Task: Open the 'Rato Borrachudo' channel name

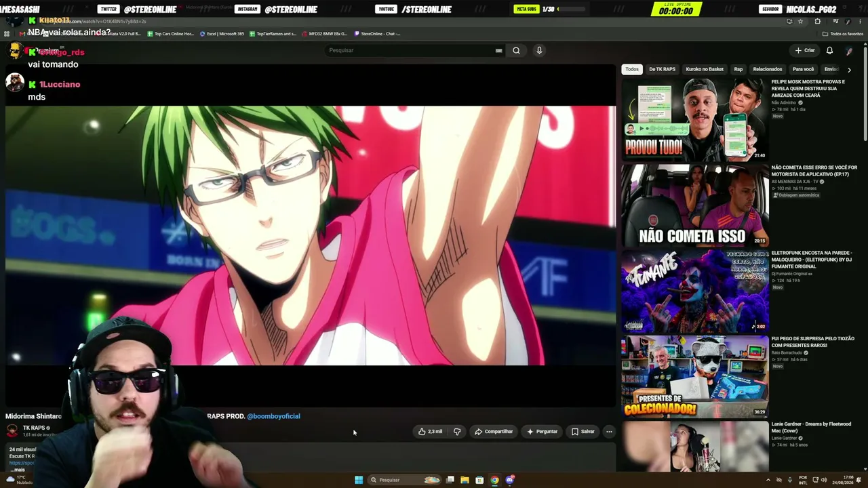Action: point(787,352)
